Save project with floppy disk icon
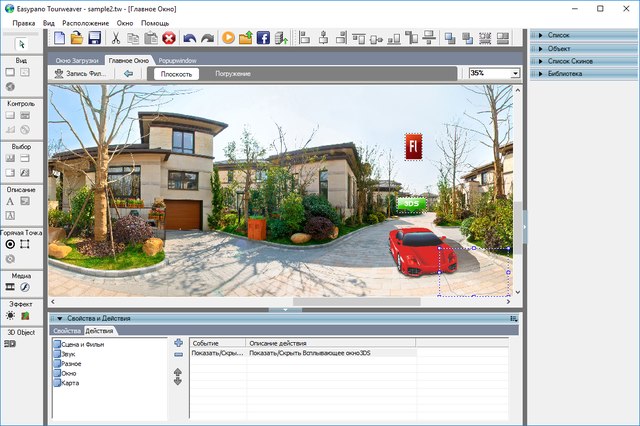Screen dimensions: 640x426 [95, 38]
